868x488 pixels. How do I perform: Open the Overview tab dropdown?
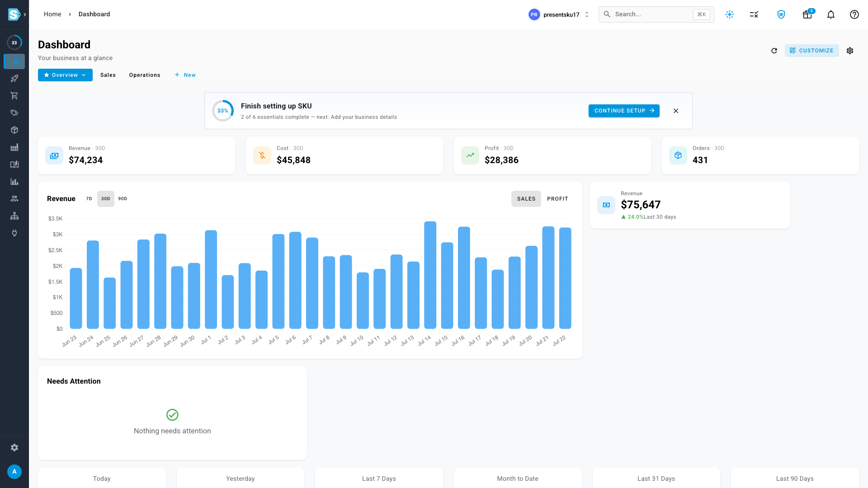[65, 75]
